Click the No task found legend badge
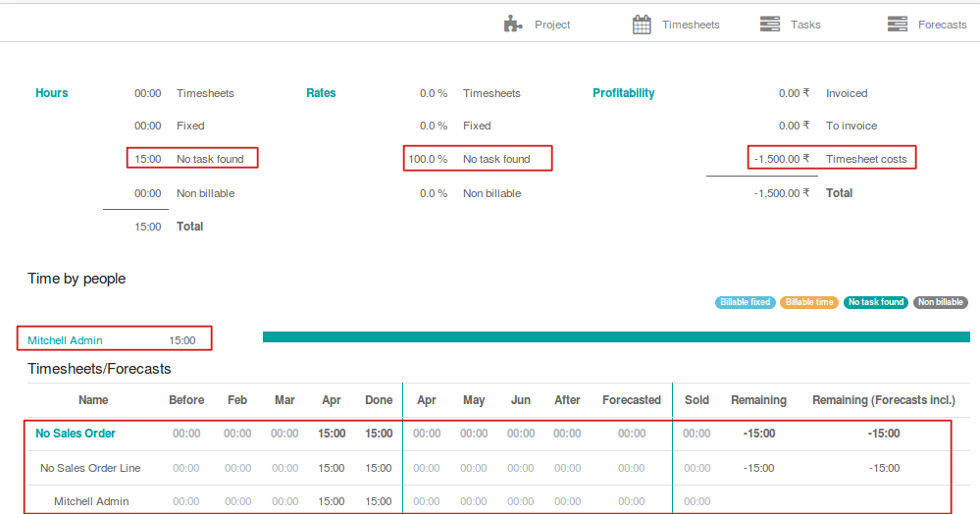 click(x=876, y=302)
